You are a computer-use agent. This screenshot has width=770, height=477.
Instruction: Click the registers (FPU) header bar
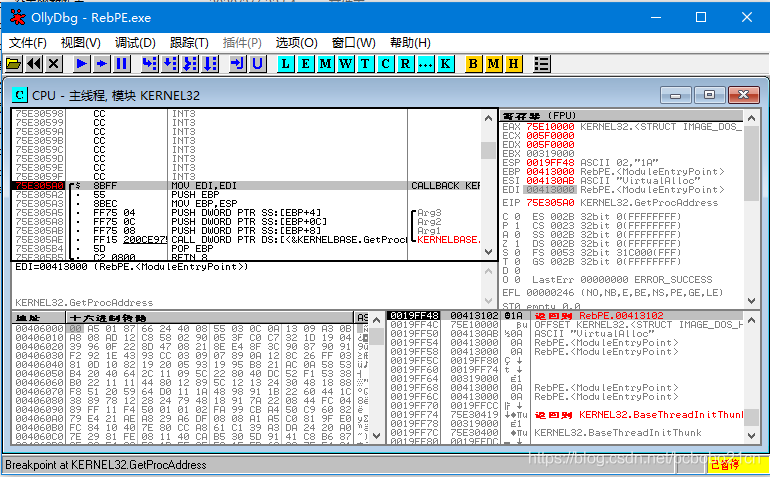point(622,115)
